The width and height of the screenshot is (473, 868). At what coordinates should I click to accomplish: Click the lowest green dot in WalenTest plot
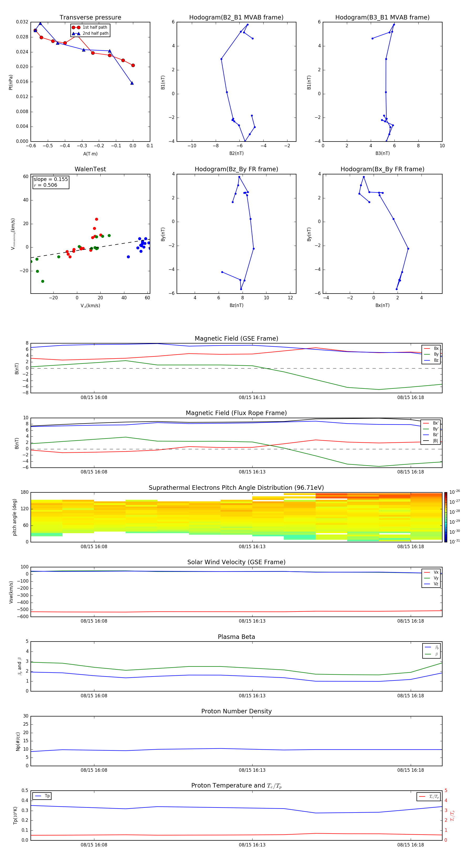click(x=43, y=281)
